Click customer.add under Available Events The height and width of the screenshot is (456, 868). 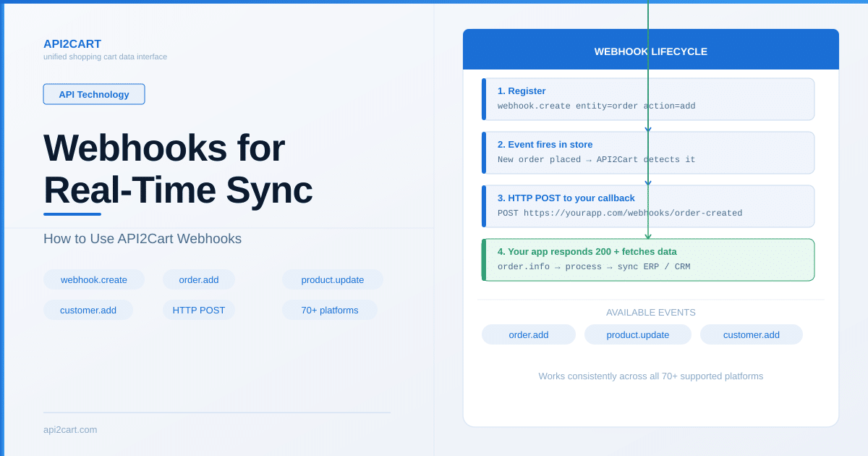pyautogui.click(x=752, y=334)
